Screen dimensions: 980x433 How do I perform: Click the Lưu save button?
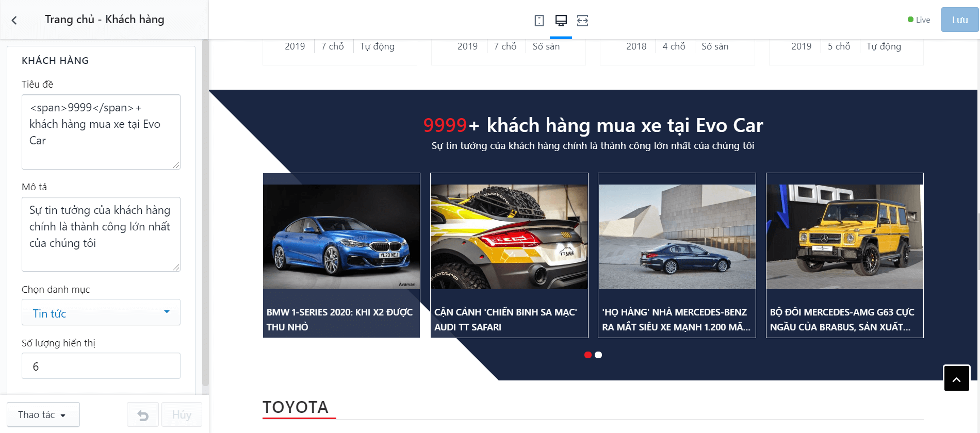coord(959,20)
